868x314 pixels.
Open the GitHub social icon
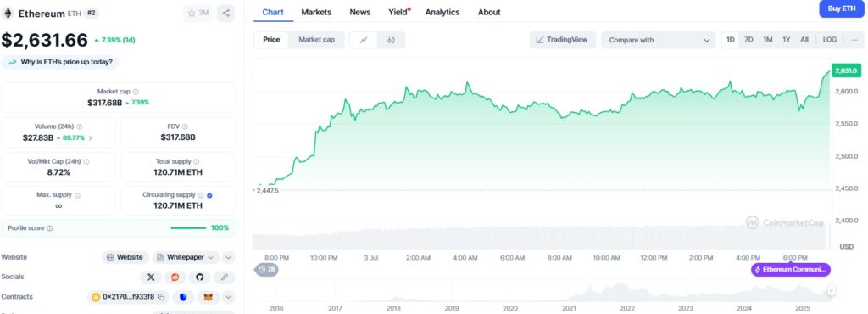coord(200,277)
